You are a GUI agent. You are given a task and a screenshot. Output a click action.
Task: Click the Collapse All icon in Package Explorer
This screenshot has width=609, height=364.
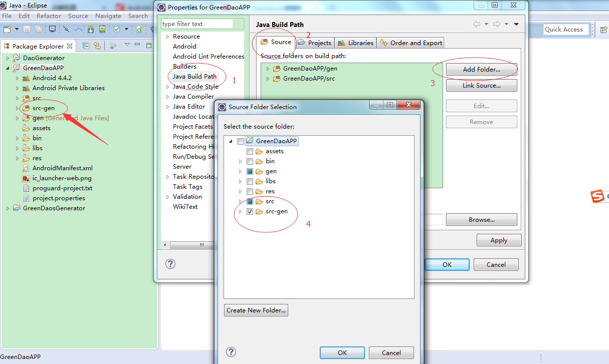click(86, 46)
